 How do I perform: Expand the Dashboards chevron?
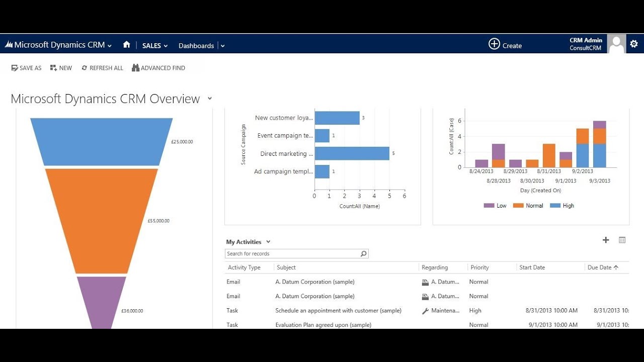coord(222,46)
